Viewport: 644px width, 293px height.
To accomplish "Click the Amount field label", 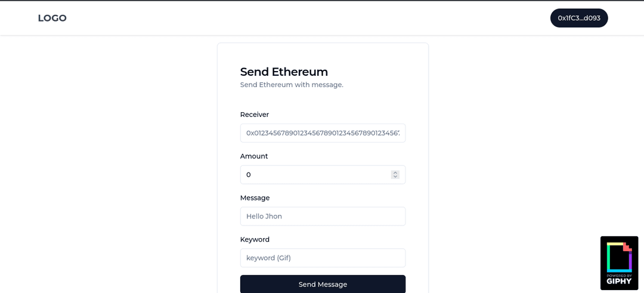I will [254, 156].
